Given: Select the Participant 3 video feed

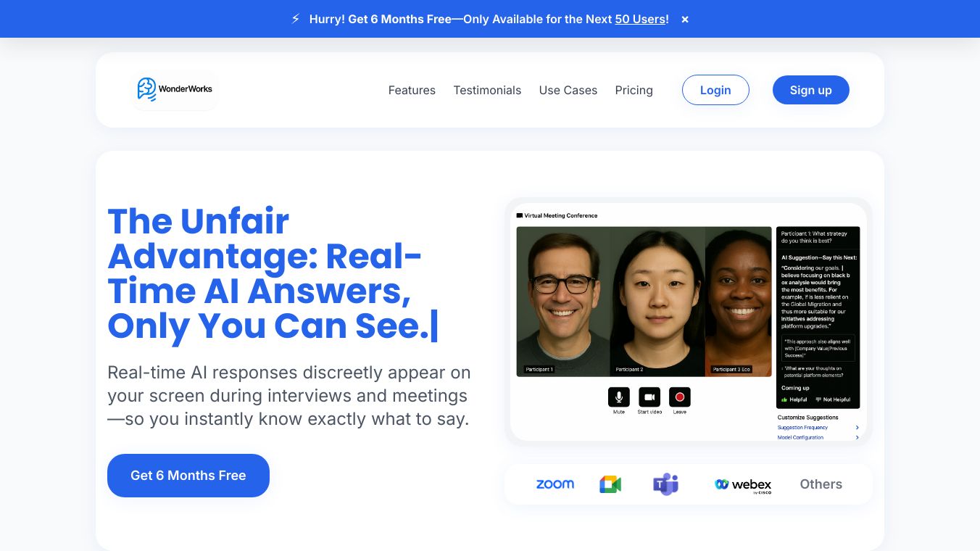Looking at the screenshot, I should coord(738,302).
